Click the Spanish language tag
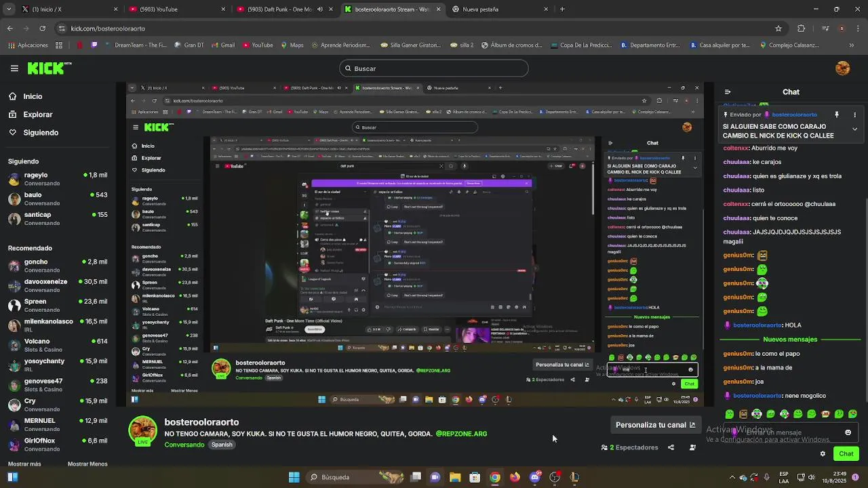The image size is (868, 488). (222, 445)
